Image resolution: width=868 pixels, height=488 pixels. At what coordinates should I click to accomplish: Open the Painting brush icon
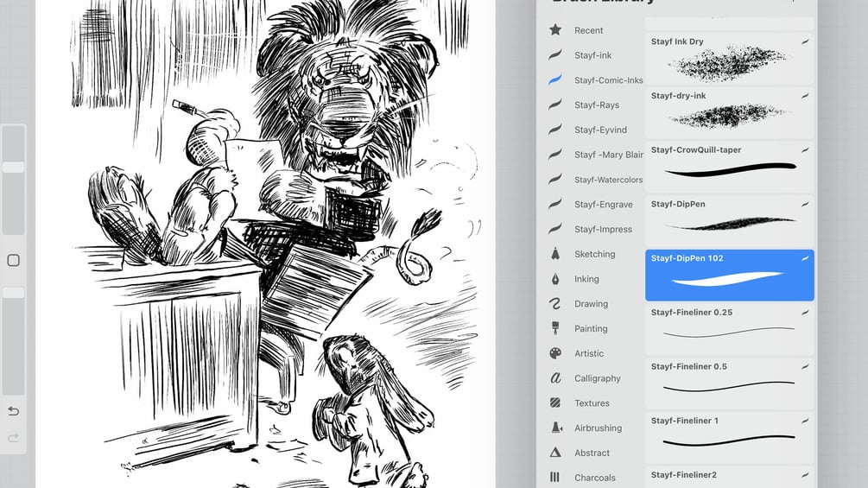555,328
